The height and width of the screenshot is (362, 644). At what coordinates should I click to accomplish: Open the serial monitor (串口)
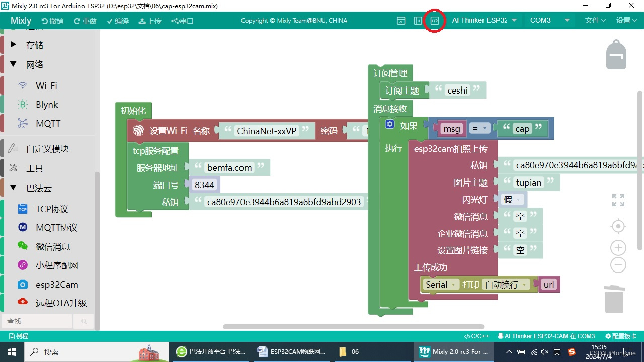tap(182, 21)
